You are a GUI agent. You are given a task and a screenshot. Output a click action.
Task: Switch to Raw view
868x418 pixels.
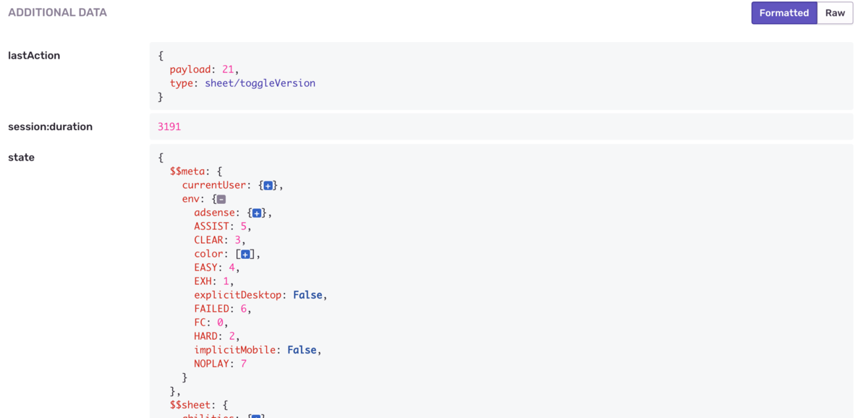tap(835, 13)
